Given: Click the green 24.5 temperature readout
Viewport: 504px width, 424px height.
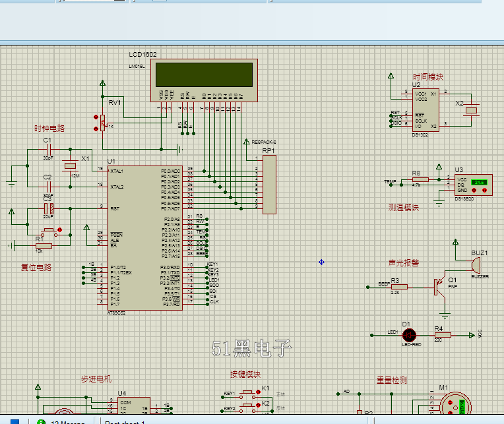Looking at the screenshot, I should 479,182.
